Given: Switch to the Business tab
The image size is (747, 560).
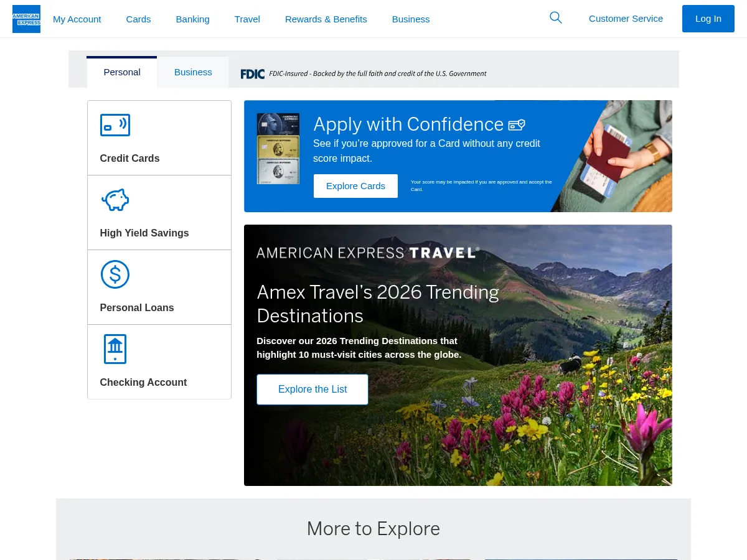Looking at the screenshot, I should 193,72.
